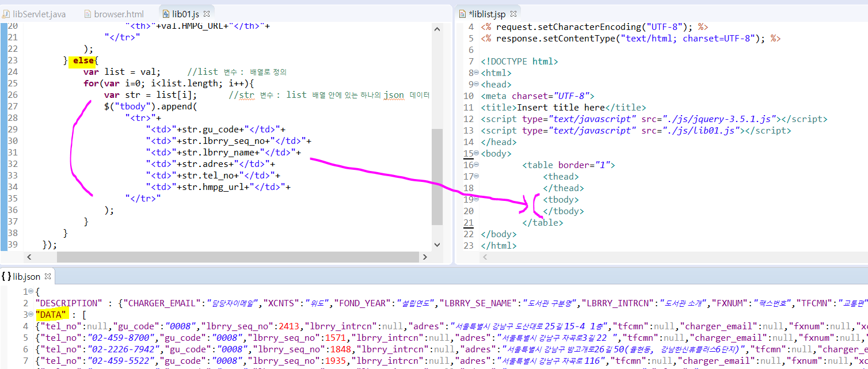This screenshot has width=868, height=369.
Task: Click the Java icon on libServlet.java tab
Action: pos(6,13)
